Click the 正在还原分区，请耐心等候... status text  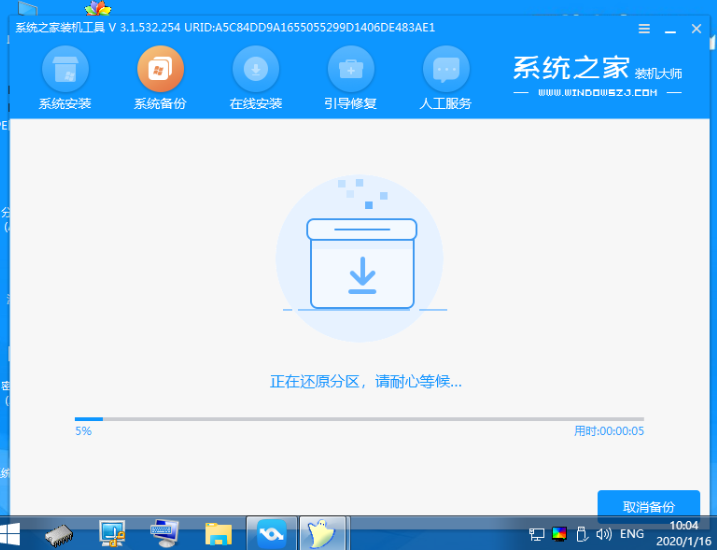pyautogui.click(x=366, y=381)
